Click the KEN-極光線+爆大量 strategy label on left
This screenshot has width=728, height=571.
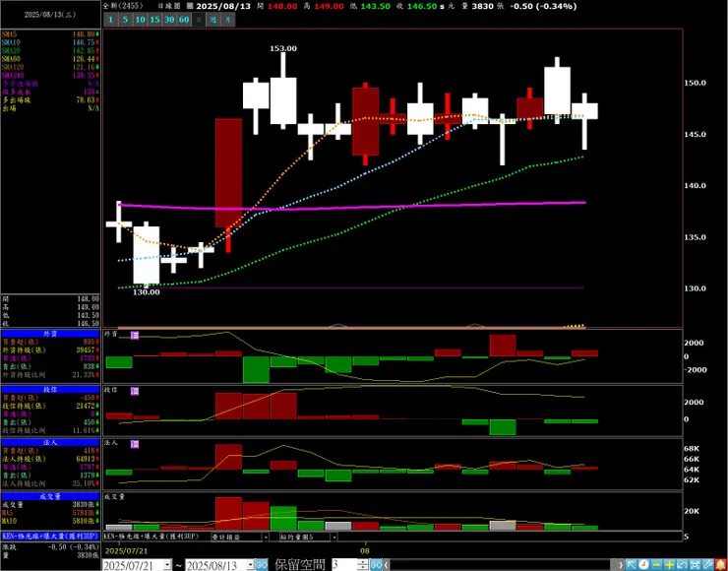(50, 536)
